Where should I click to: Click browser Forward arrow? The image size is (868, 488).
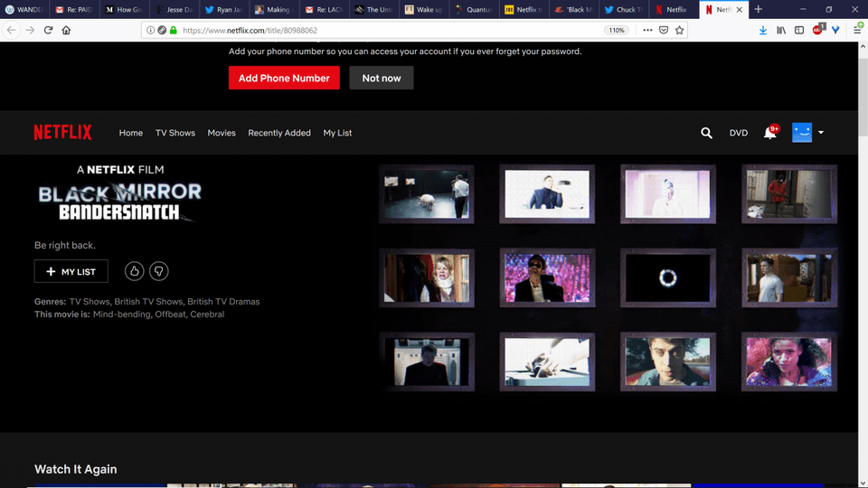coord(30,31)
